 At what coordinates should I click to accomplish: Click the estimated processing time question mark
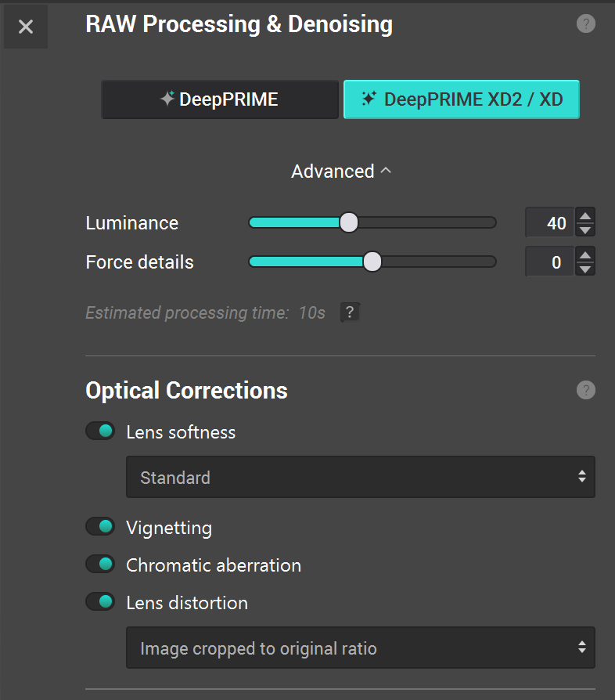(350, 312)
